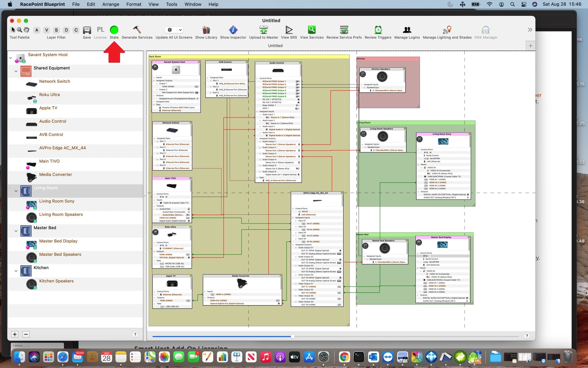The height and width of the screenshot is (368, 588).
Task: Toggle the V layer filter
Action: coord(47,30)
